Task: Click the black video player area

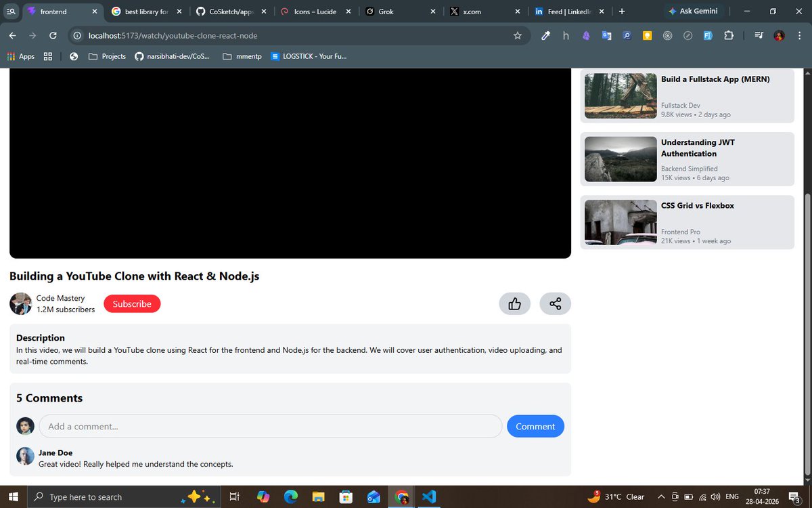Action: tap(290, 163)
